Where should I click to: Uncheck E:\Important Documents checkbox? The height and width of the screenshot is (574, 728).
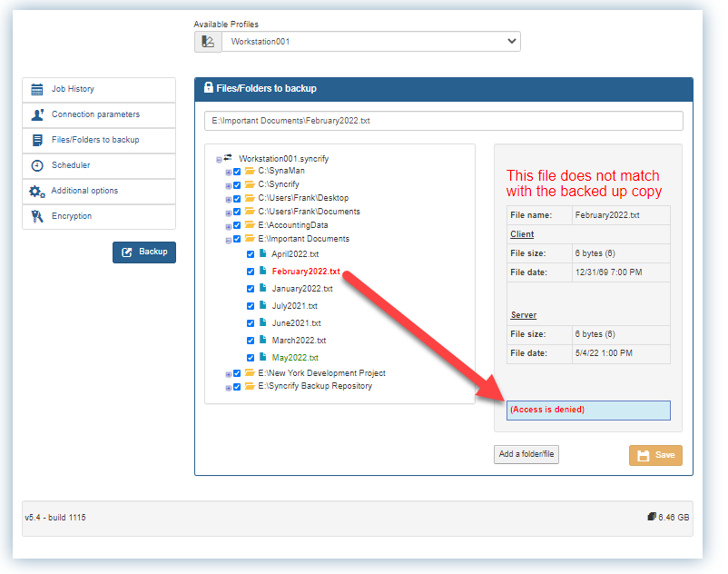tap(237, 239)
